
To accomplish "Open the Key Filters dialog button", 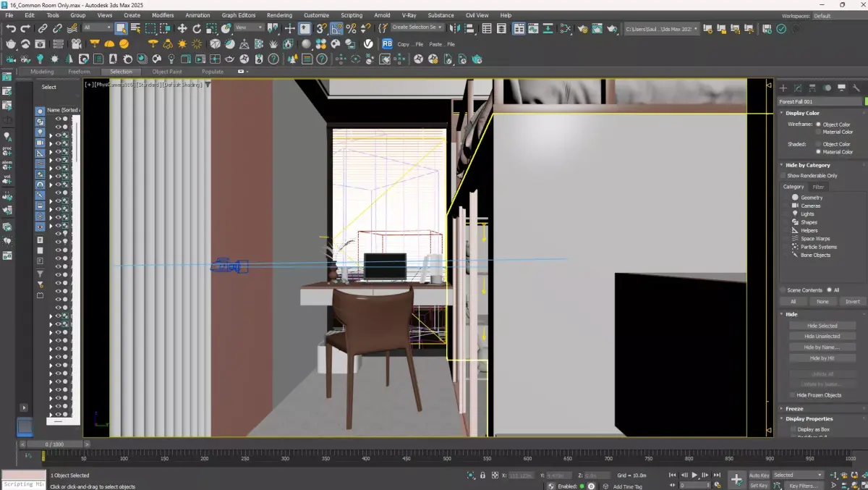I will tap(804, 486).
